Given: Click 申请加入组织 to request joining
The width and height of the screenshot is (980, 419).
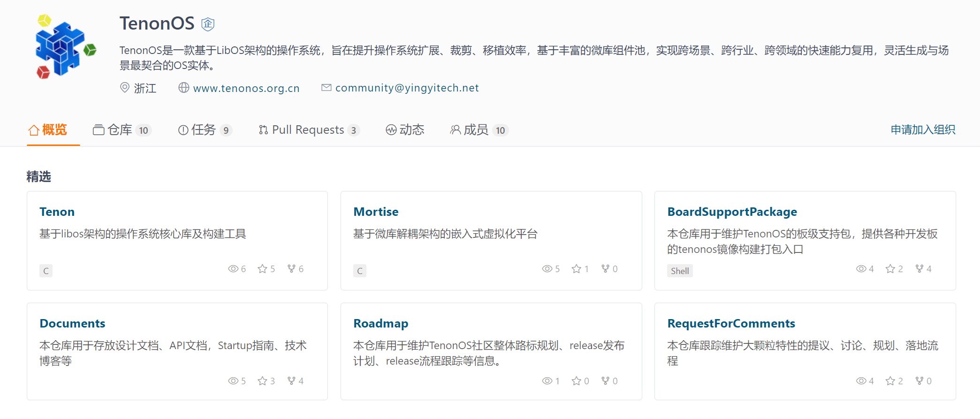Looking at the screenshot, I should [x=923, y=130].
